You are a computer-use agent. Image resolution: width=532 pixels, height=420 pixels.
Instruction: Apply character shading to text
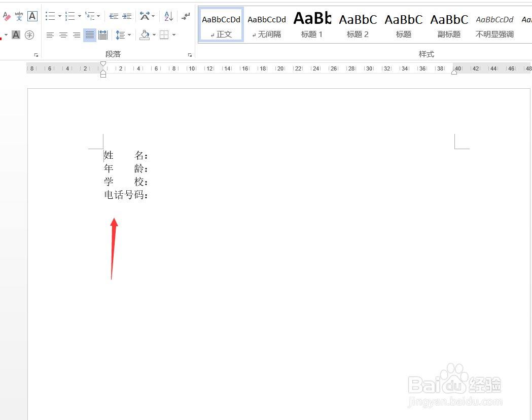point(16,34)
